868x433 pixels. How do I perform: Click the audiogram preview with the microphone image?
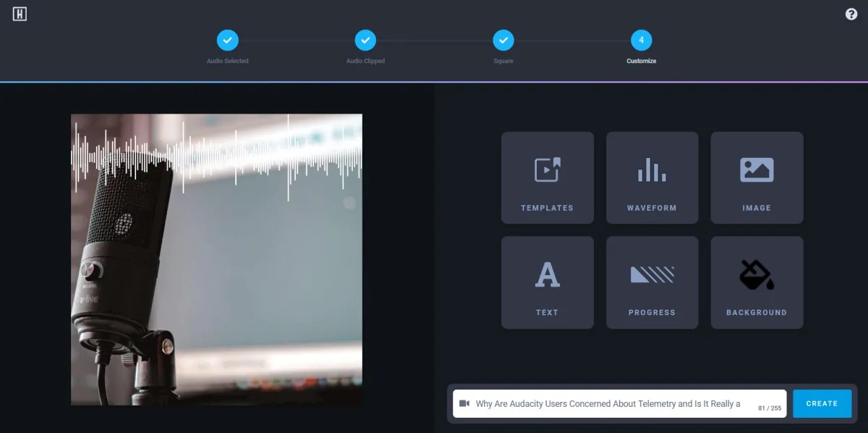pyautogui.click(x=216, y=258)
